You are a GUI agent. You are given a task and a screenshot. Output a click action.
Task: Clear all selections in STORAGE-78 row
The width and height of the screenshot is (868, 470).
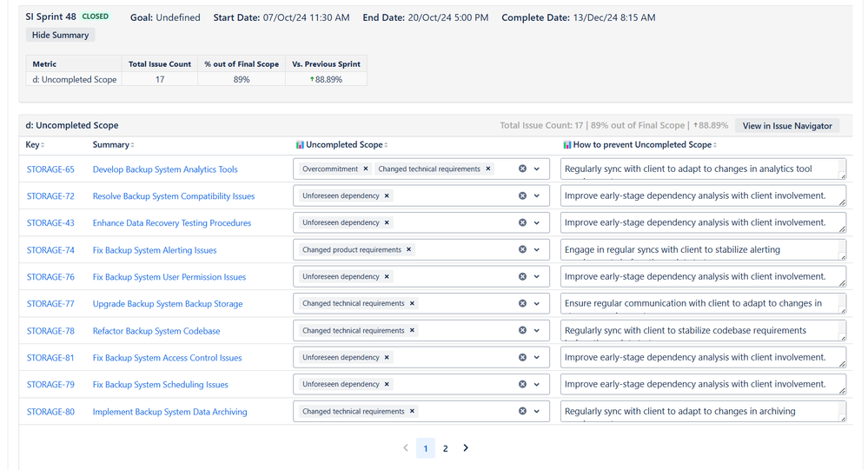[x=522, y=330]
